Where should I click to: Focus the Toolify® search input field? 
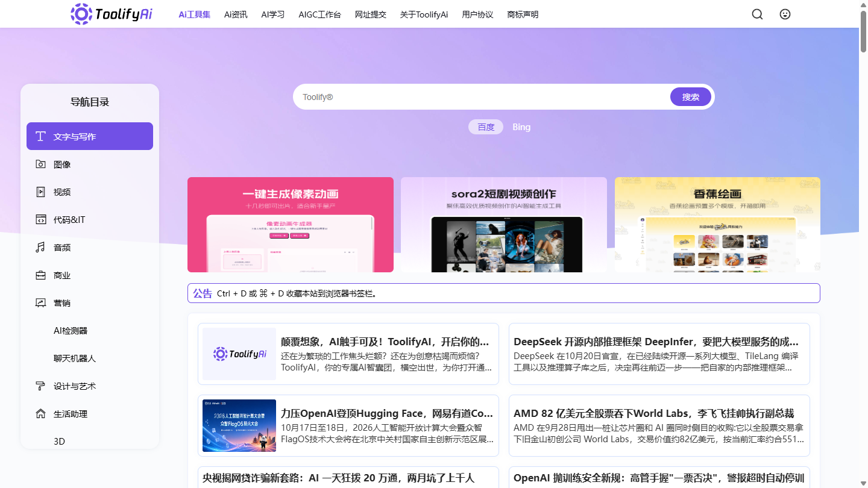pyautogui.click(x=482, y=97)
